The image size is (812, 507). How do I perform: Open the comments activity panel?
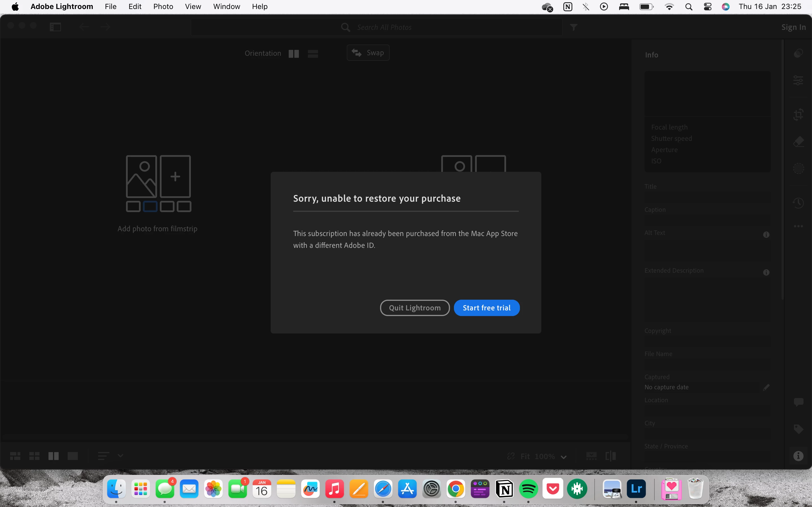click(x=798, y=402)
